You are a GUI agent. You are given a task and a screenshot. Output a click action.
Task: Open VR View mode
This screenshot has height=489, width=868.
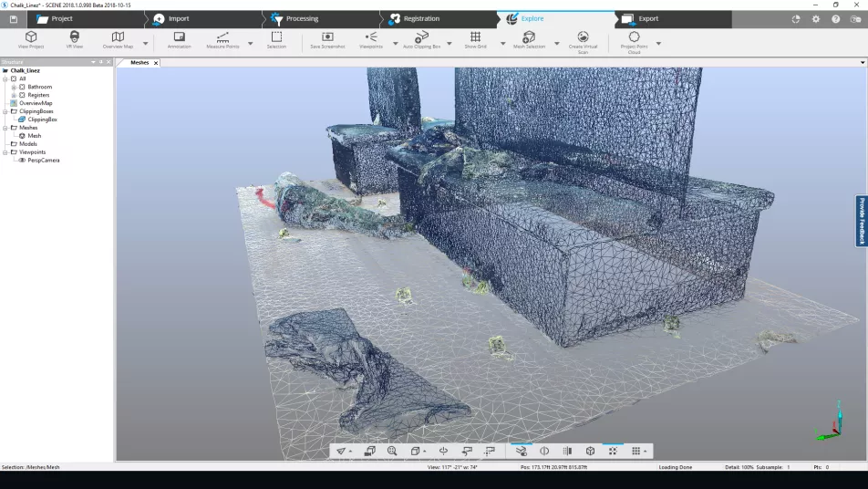[x=75, y=37]
